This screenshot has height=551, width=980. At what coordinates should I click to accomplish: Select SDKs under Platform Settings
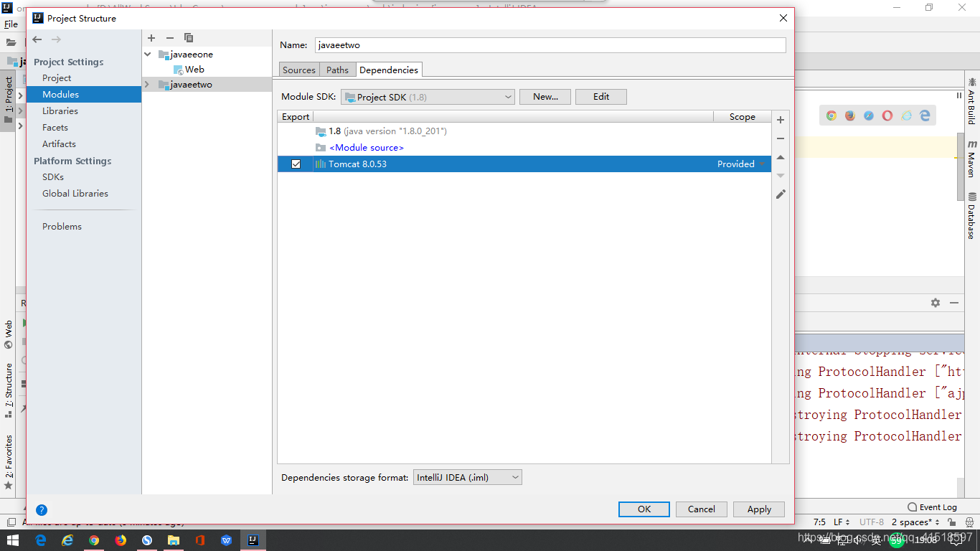[x=53, y=177]
